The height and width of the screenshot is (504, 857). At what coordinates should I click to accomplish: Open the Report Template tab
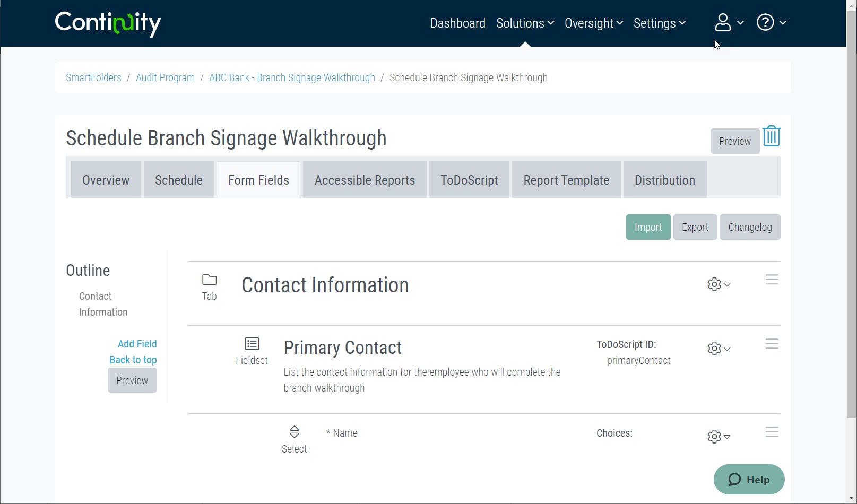click(566, 180)
